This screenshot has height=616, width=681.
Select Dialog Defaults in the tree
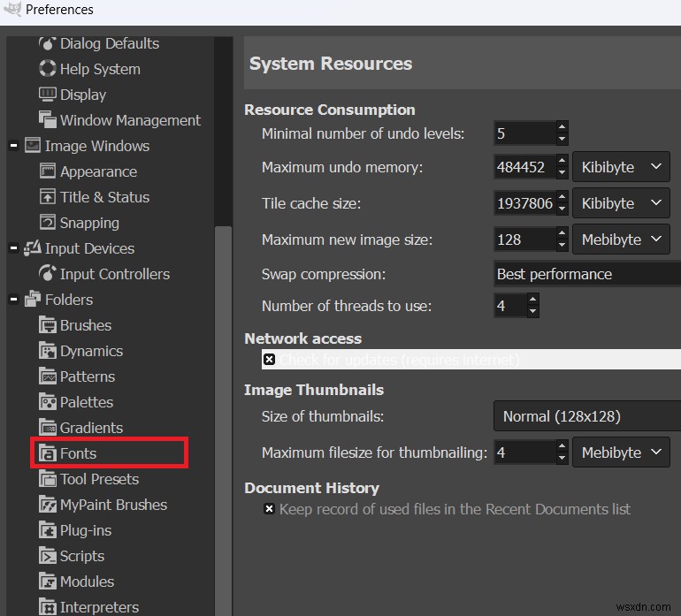(x=110, y=43)
